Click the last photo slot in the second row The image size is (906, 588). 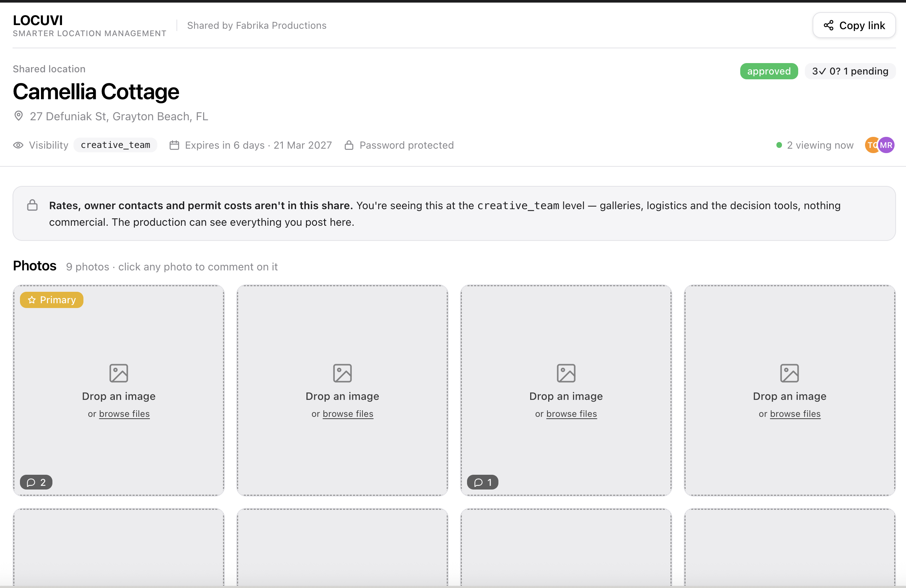pyautogui.click(x=789, y=548)
